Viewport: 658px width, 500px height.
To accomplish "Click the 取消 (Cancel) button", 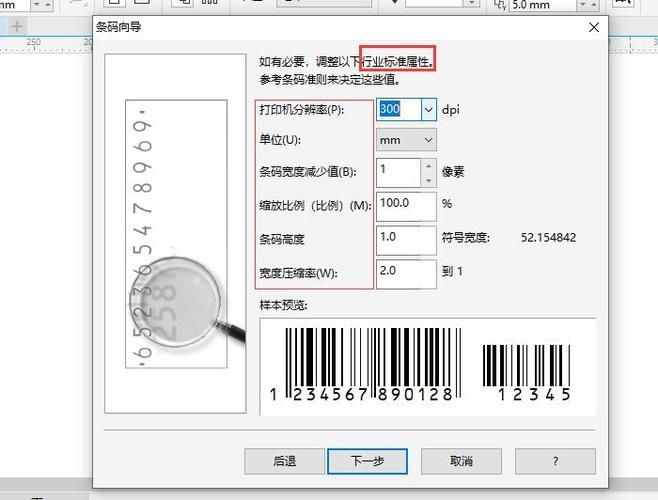I will pos(461,461).
